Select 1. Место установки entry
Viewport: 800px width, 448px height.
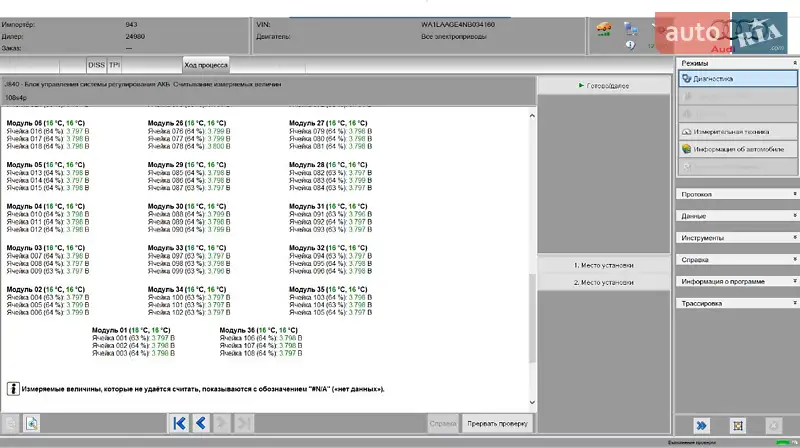coord(604,265)
